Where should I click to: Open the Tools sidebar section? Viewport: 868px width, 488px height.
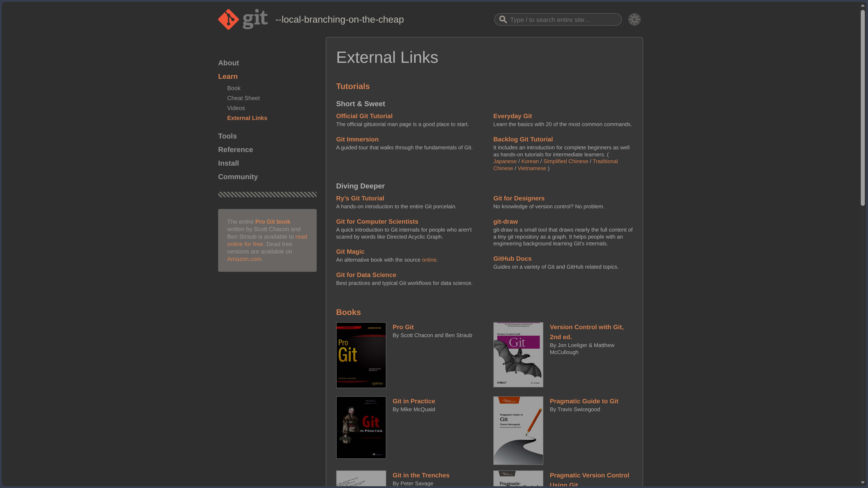tap(227, 136)
